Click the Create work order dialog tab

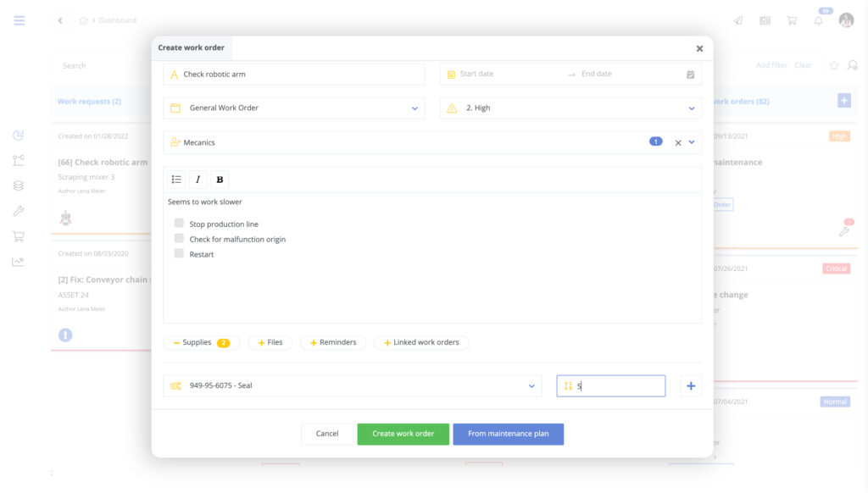pos(191,47)
